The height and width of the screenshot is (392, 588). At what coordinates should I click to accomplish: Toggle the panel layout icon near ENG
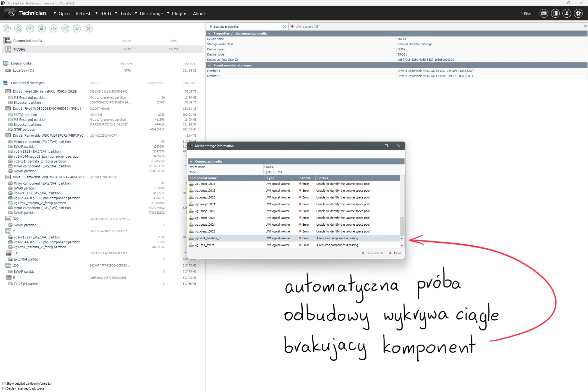[555, 13]
